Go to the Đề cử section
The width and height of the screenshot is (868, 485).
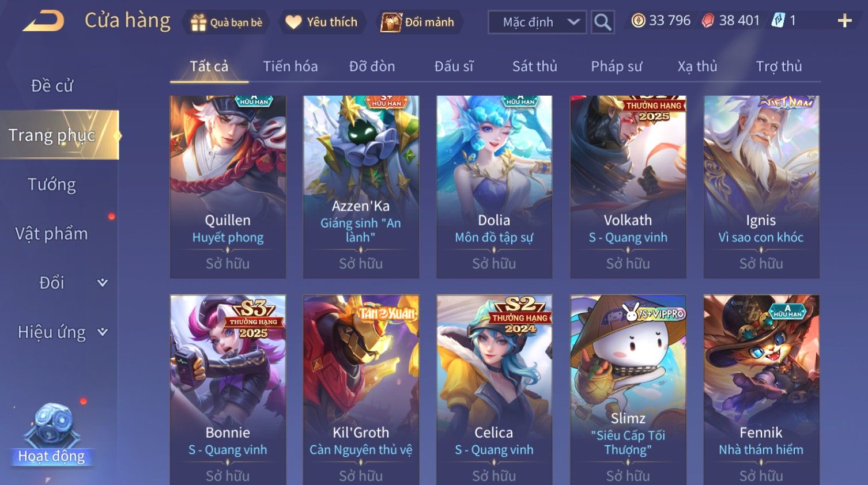(52, 86)
